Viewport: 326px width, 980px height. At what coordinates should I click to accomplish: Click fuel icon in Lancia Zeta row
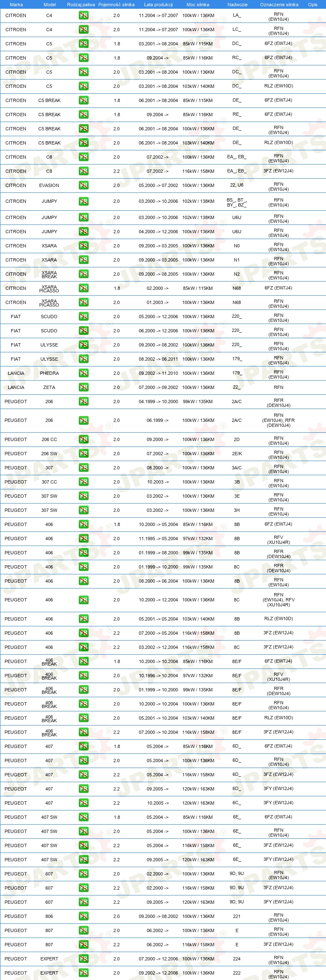[x=84, y=387]
